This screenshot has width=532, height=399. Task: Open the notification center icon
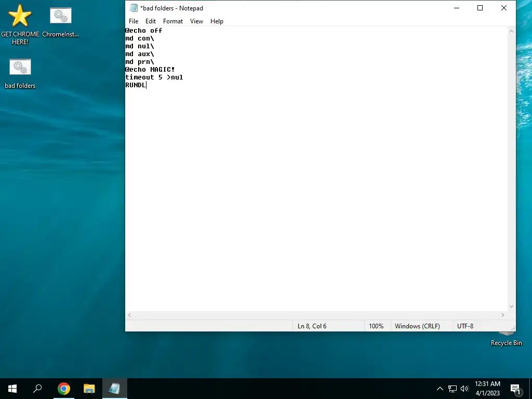coord(515,389)
